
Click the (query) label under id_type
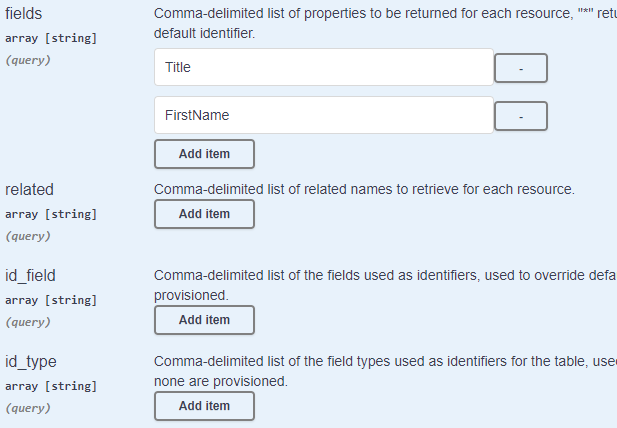[27, 408]
